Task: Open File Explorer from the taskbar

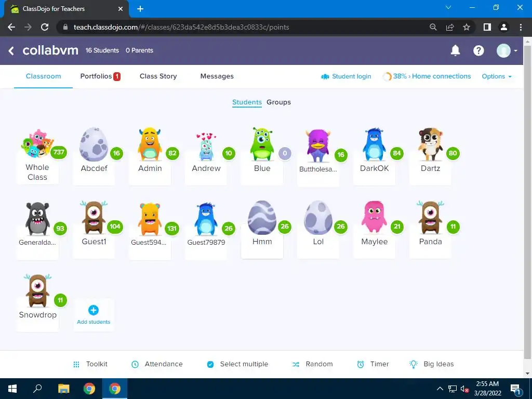Action: pyautogui.click(x=63, y=389)
